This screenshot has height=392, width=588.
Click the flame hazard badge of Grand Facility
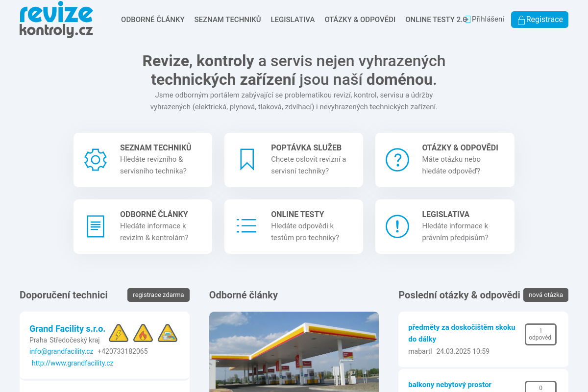[143, 333]
